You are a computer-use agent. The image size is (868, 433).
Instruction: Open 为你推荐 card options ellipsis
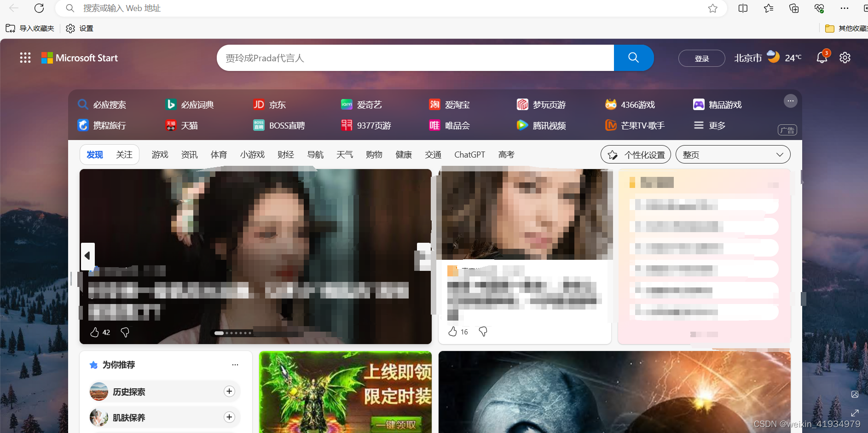click(235, 365)
